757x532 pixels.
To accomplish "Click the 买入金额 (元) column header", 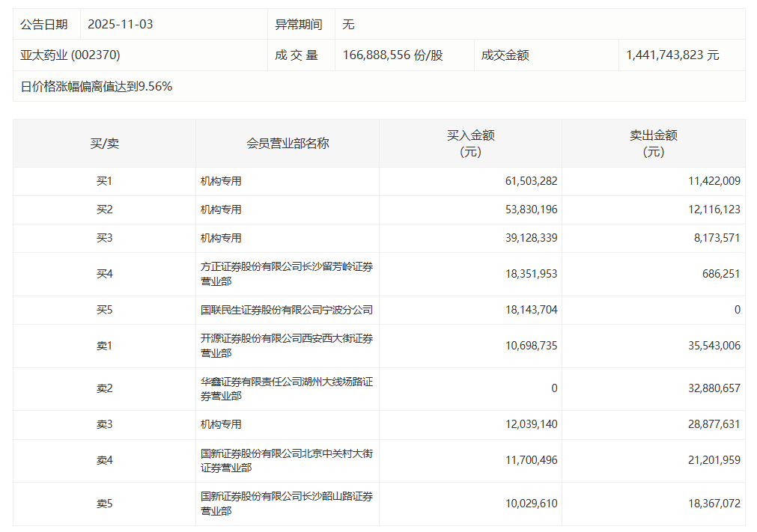I will click(470, 143).
